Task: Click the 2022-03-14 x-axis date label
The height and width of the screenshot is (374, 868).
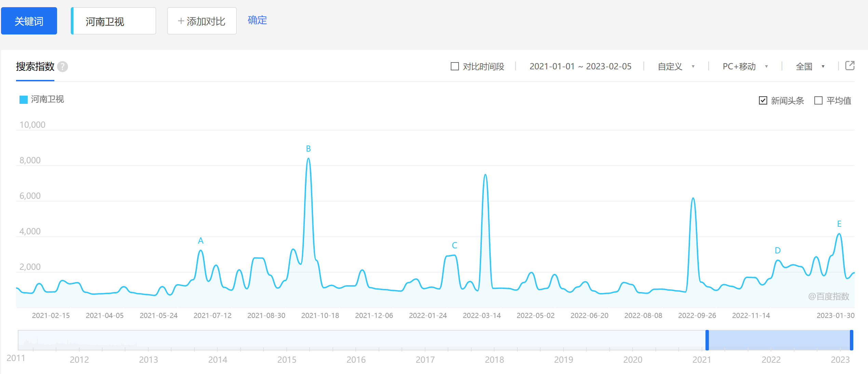Action: (x=482, y=316)
